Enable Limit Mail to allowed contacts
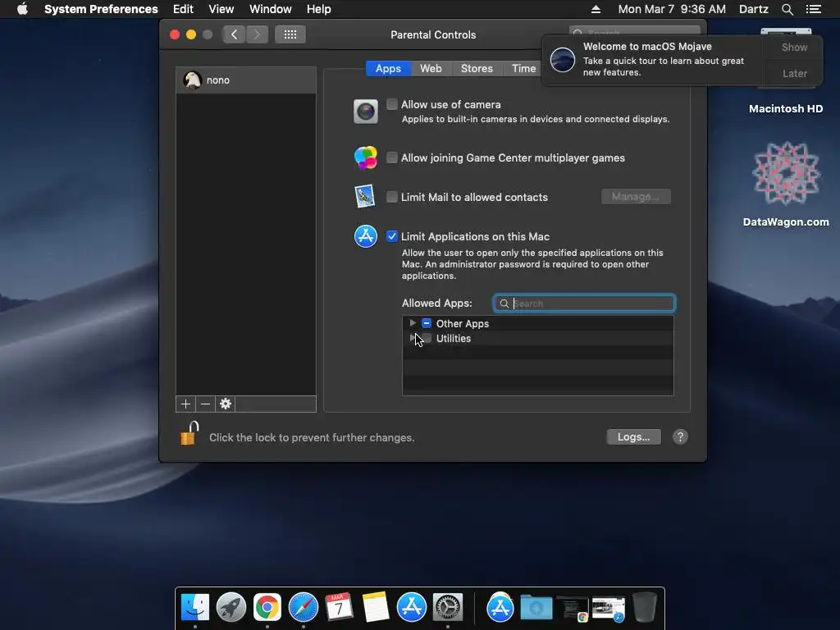This screenshot has height=630, width=840. 392,197
